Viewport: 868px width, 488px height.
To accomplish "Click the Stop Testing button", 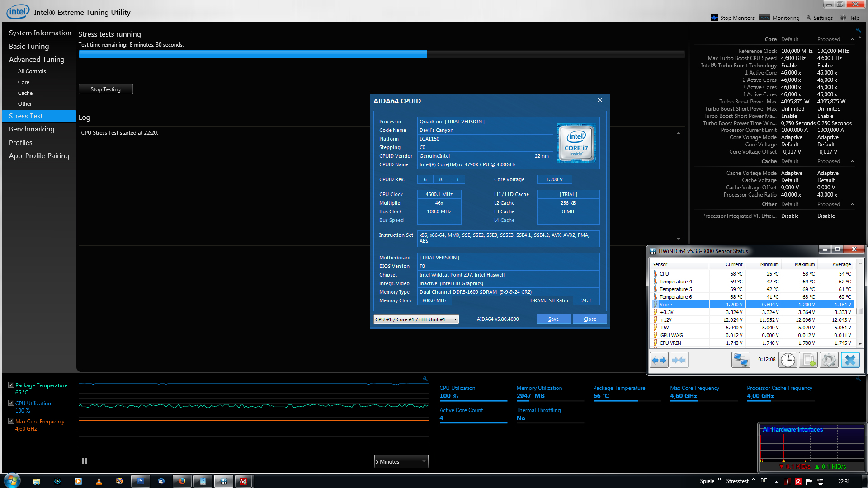I will [105, 89].
